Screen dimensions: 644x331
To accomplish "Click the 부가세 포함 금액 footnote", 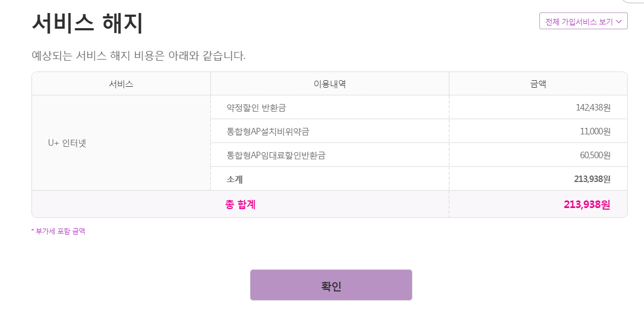I will 59,231.
